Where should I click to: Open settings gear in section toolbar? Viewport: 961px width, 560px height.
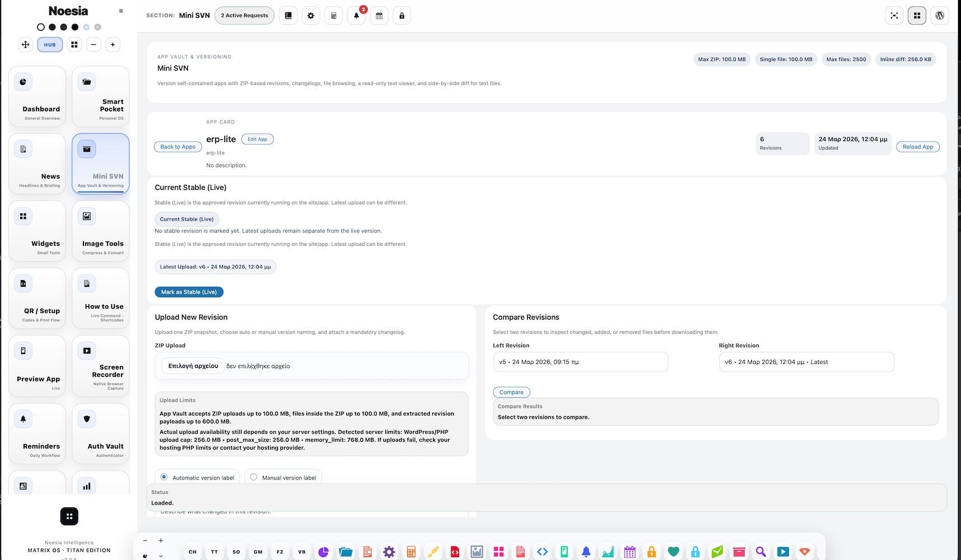click(x=311, y=16)
